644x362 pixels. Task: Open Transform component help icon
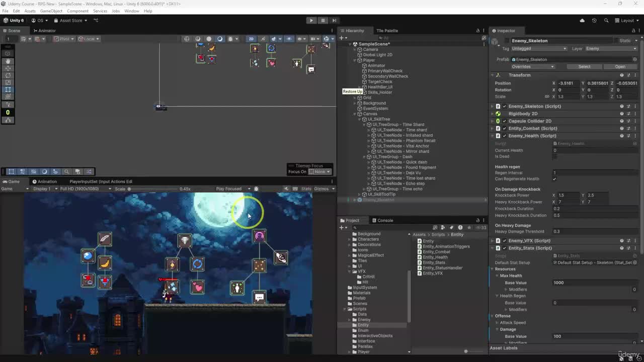pyautogui.click(x=622, y=75)
